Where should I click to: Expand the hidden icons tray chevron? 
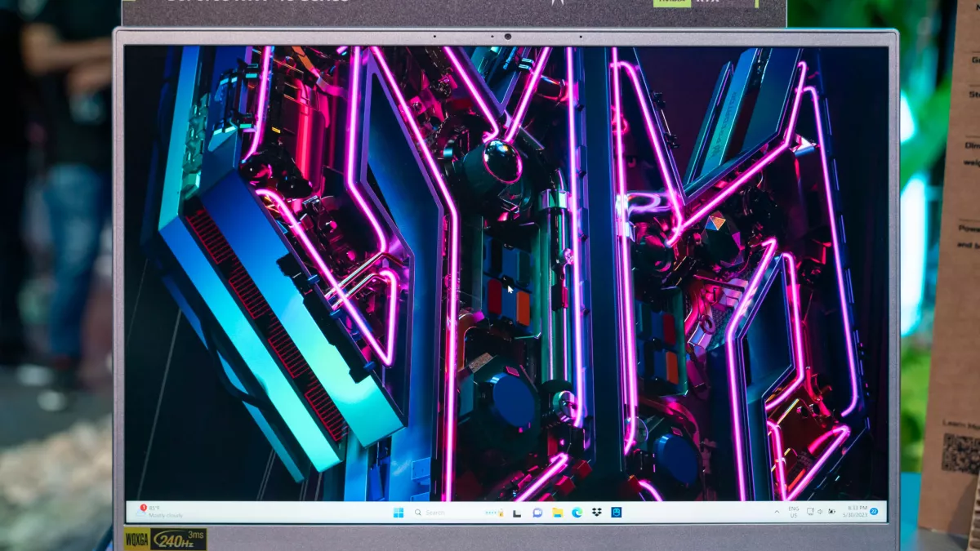[x=777, y=512]
